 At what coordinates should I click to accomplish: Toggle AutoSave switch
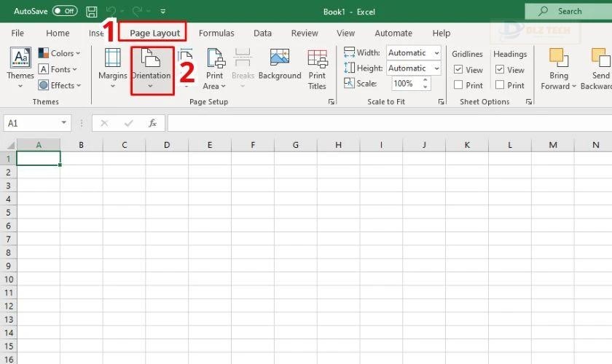pos(66,12)
